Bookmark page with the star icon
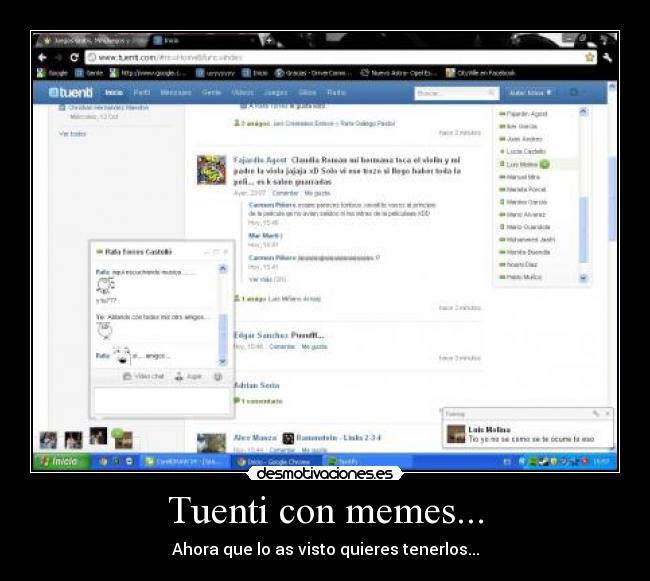Screen dimensions: 650x581 click(x=589, y=57)
